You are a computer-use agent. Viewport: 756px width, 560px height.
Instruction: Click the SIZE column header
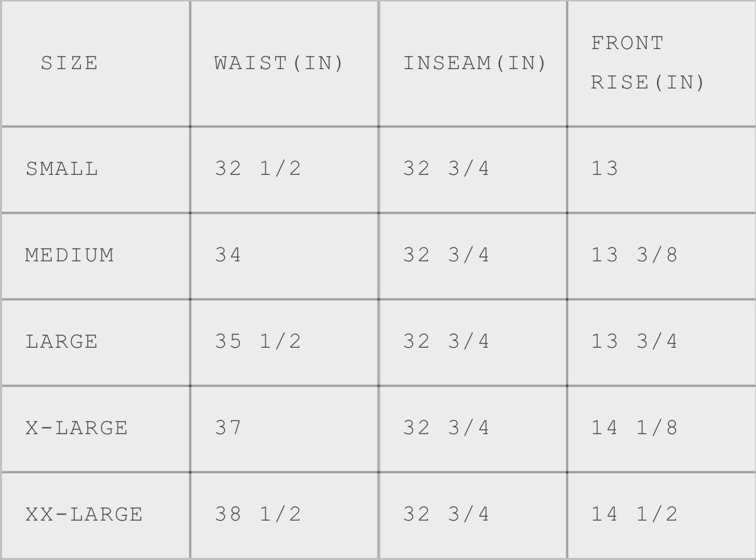click(69, 64)
